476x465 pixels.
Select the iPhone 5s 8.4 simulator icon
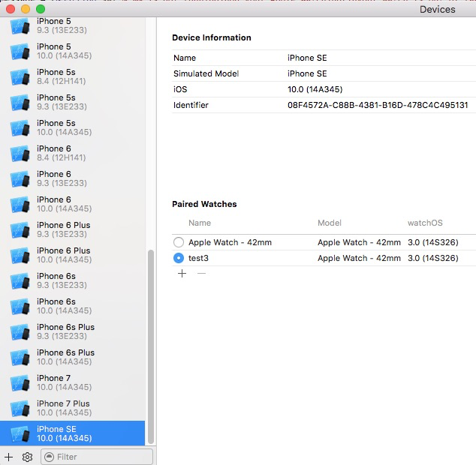(x=20, y=77)
